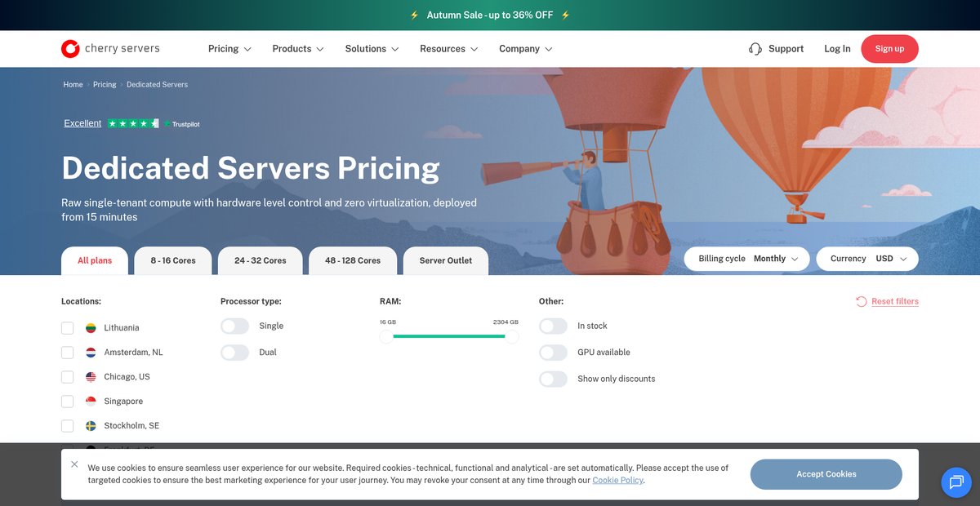Image resolution: width=980 pixels, height=506 pixels.
Task: Toggle the Single processor switch
Action: [234, 326]
